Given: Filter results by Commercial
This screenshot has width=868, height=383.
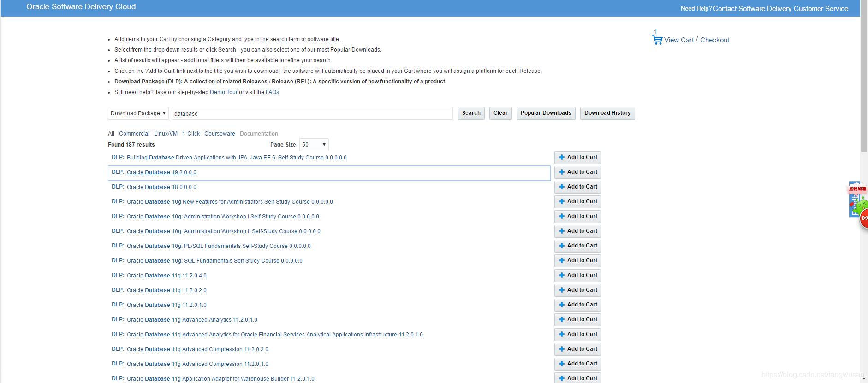Looking at the screenshot, I should click(134, 134).
